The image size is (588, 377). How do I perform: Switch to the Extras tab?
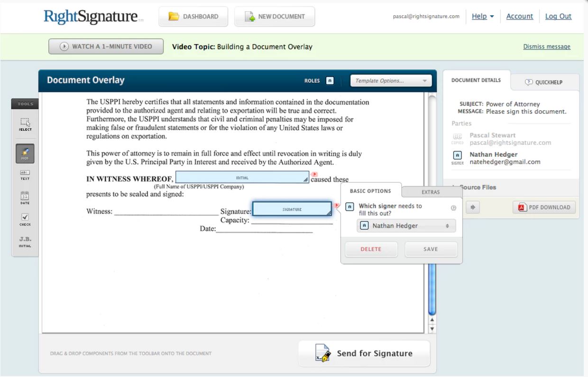pyautogui.click(x=431, y=192)
